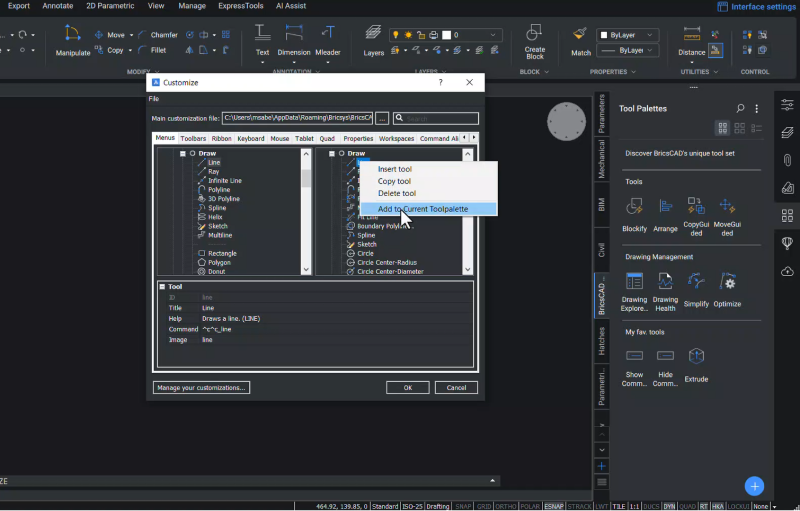800x511 pixels.
Task: Collapse the left Draw tree node
Action: click(183, 154)
